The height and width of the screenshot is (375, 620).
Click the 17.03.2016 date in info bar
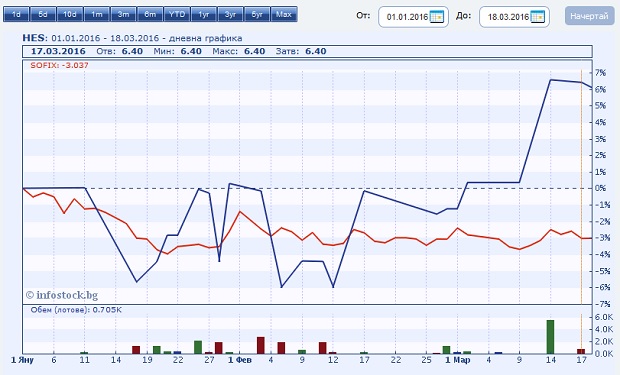click(58, 51)
